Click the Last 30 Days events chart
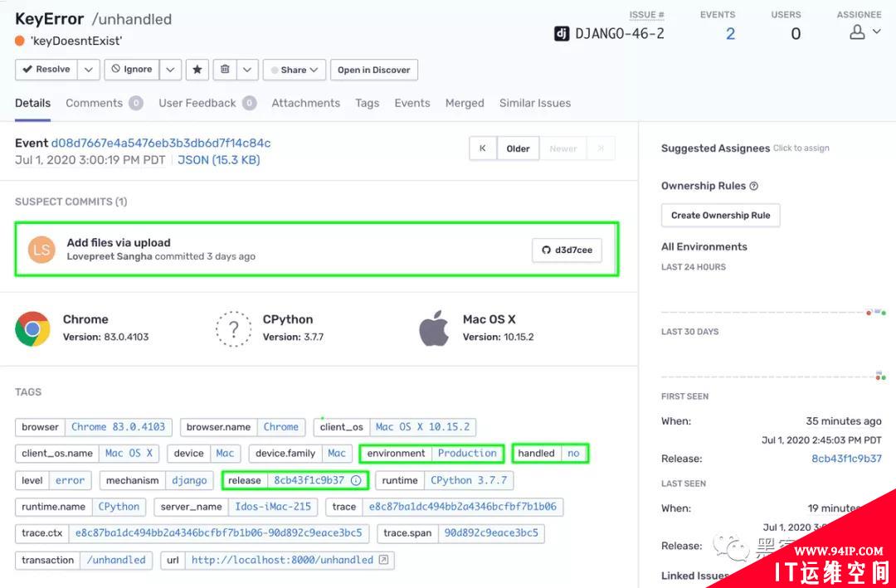896x588 pixels. [x=773, y=362]
